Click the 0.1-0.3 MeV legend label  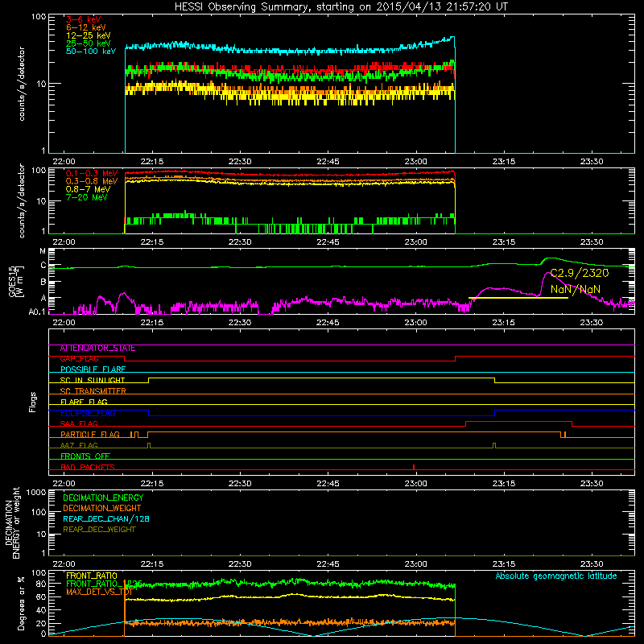click(92, 173)
